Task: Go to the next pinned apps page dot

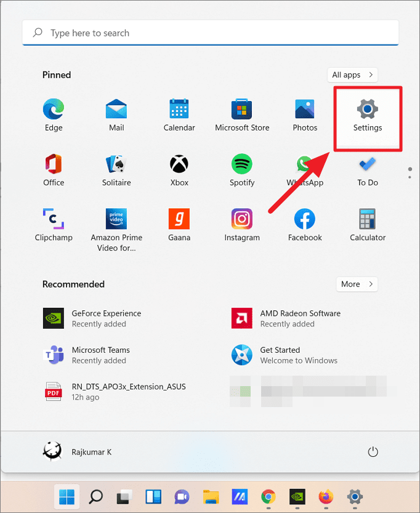Action: click(410, 177)
